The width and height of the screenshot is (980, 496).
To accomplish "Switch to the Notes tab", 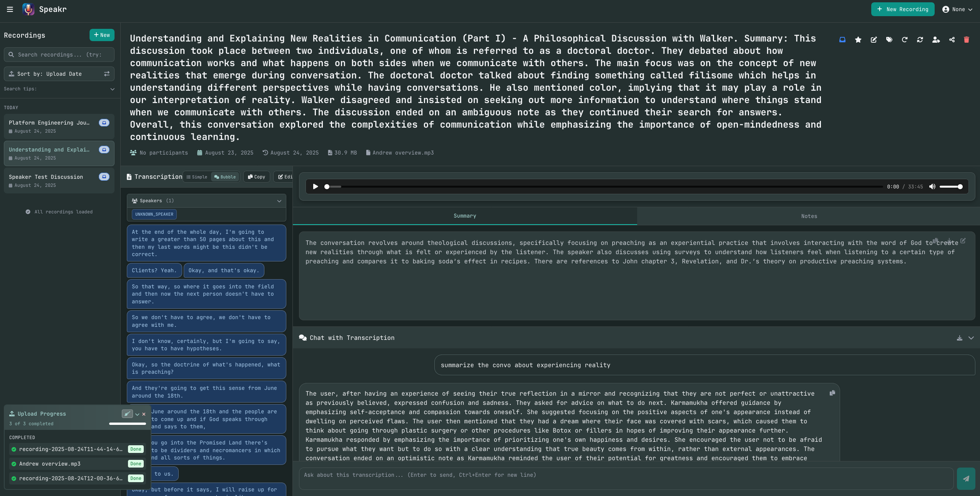I will (809, 216).
